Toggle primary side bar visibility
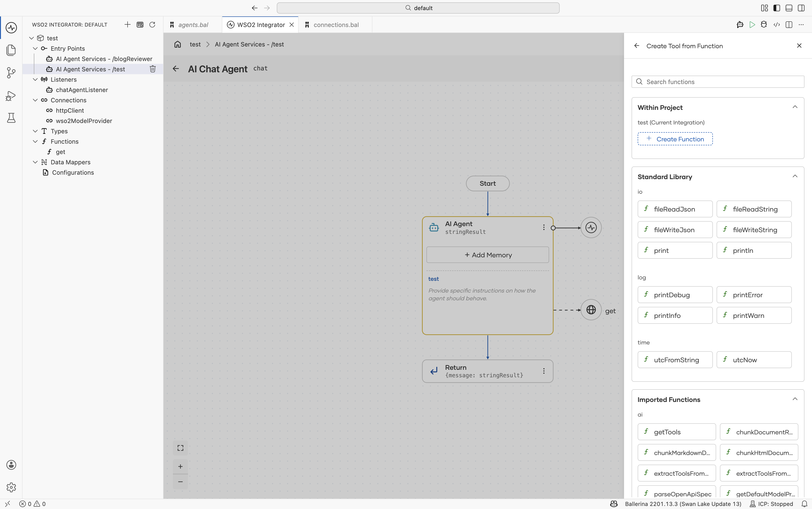This screenshot has height=509, width=812. (x=777, y=8)
